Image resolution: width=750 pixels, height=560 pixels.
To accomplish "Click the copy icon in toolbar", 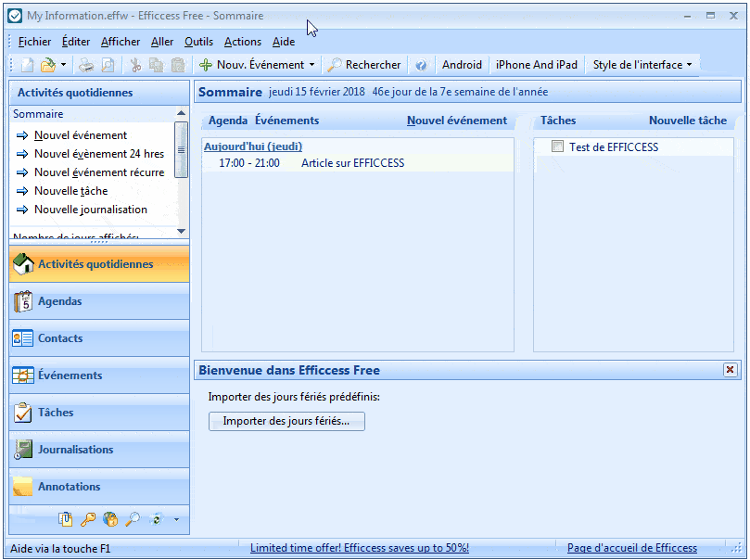I will tap(156, 65).
